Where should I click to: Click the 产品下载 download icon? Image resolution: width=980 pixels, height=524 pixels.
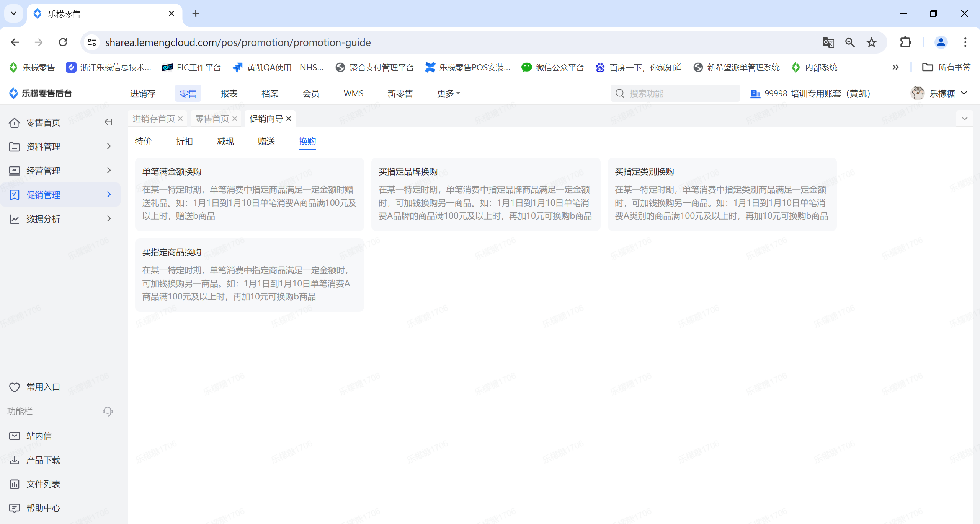coord(15,460)
